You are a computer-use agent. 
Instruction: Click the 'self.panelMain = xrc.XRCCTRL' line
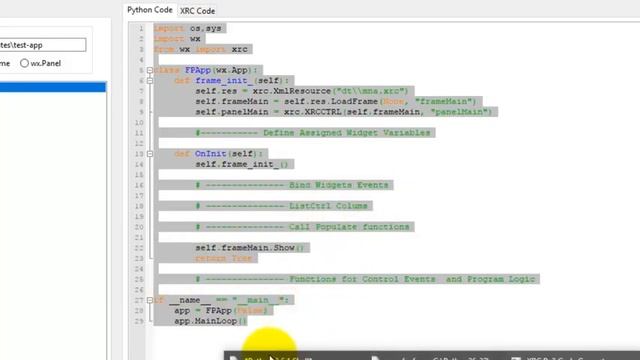344,112
